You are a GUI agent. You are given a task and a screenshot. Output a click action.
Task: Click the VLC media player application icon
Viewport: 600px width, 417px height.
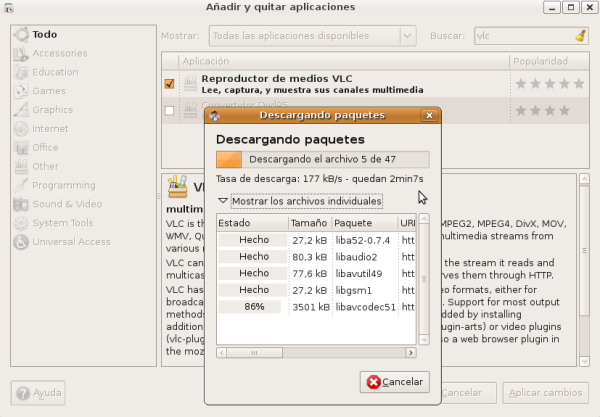click(x=190, y=84)
